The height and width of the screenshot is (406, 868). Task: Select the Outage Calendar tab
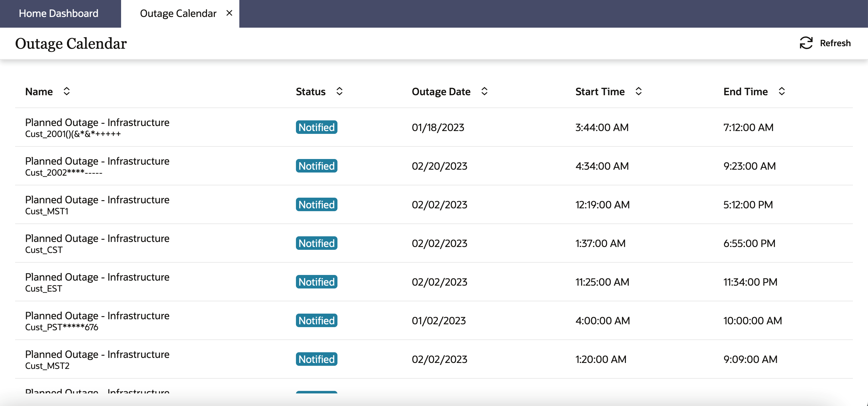(178, 14)
